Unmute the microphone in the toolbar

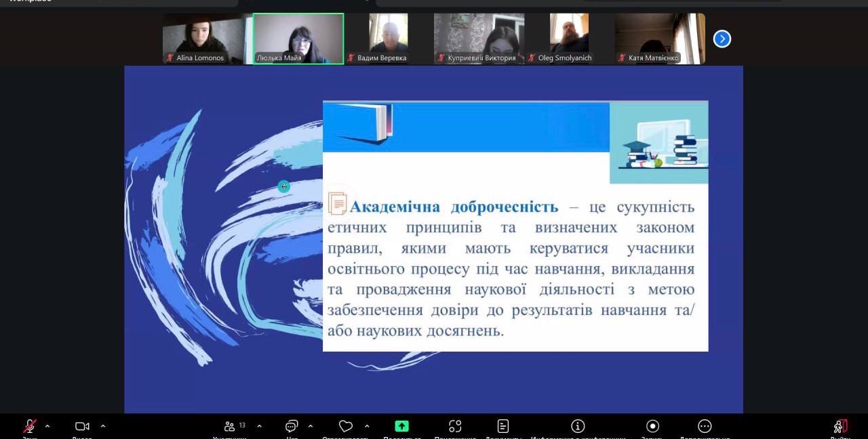pos(29,426)
